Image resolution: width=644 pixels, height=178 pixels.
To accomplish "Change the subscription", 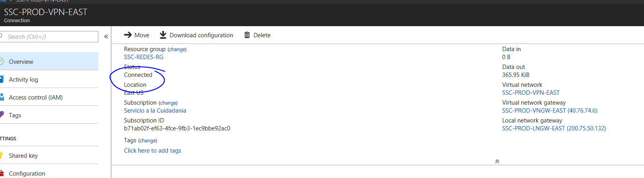I will pos(168,103).
